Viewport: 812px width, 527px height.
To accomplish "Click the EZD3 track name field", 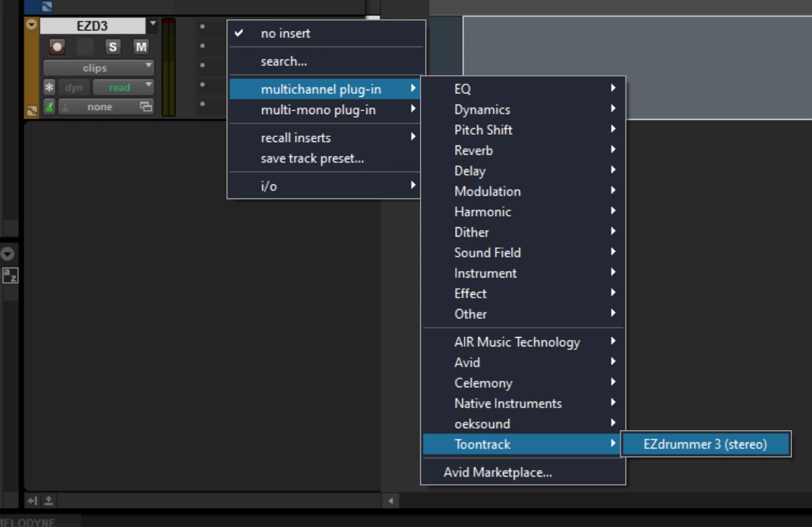I will (92, 27).
